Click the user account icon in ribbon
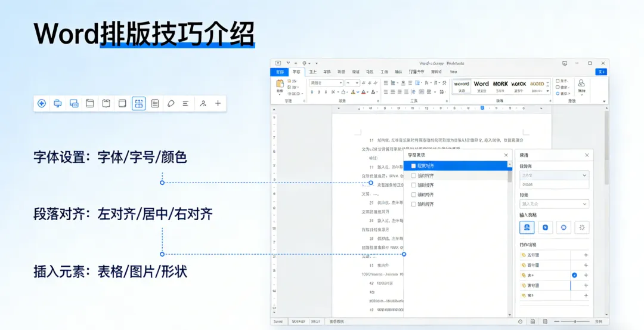This screenshot has height=330, width=644. pyautogui.click(x=581, y=83)
